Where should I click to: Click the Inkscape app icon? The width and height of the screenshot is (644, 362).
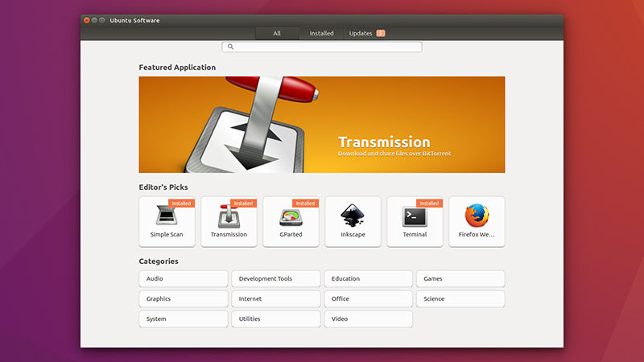353,216
